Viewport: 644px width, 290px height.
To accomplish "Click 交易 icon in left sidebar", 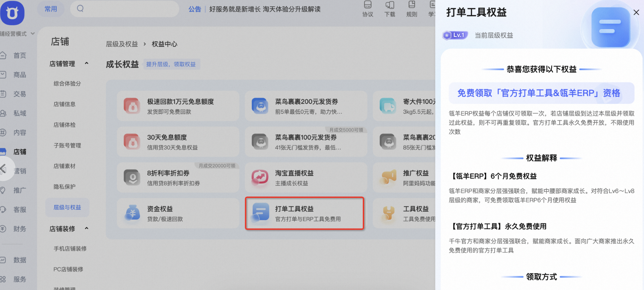I will 3,94.
